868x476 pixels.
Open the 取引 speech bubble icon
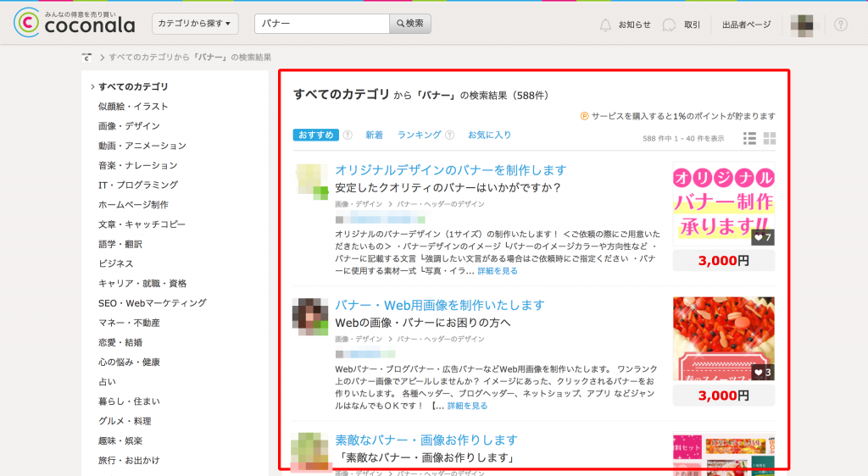click(x=670, y=25)
